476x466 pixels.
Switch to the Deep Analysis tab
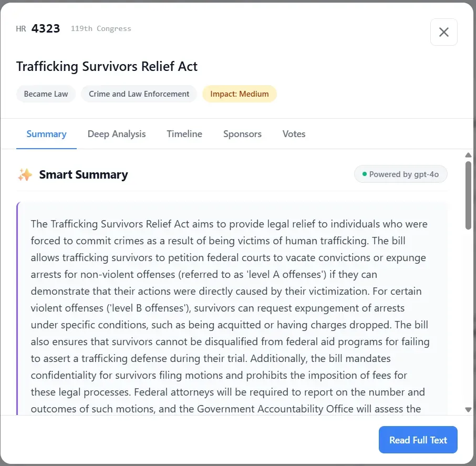(x=117, y=134)
